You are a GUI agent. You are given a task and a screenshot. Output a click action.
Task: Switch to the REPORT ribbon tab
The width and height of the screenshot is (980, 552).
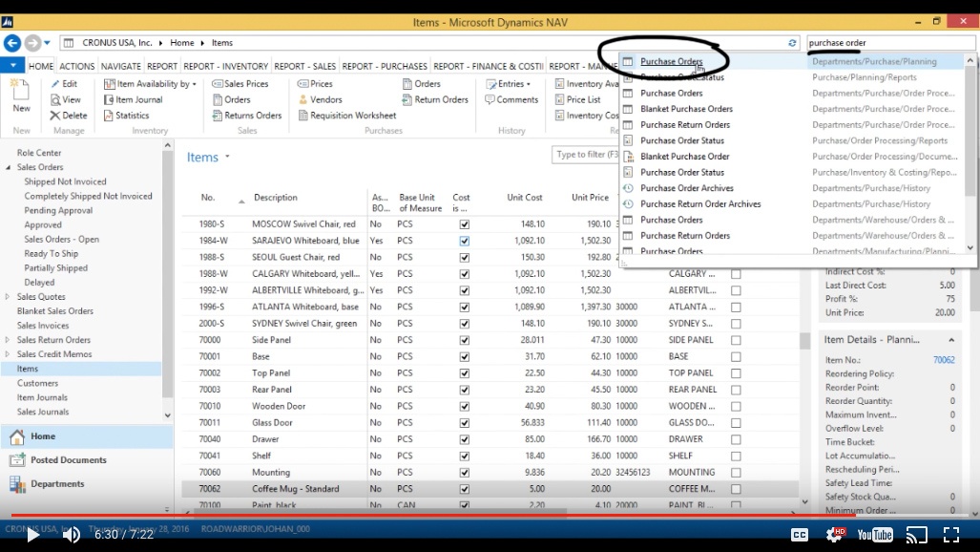pyautogui.click(x=162, y=66)
